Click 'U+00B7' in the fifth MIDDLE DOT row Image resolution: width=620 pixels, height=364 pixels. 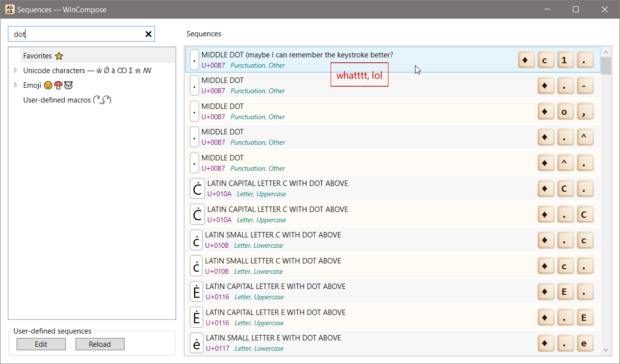213,168
